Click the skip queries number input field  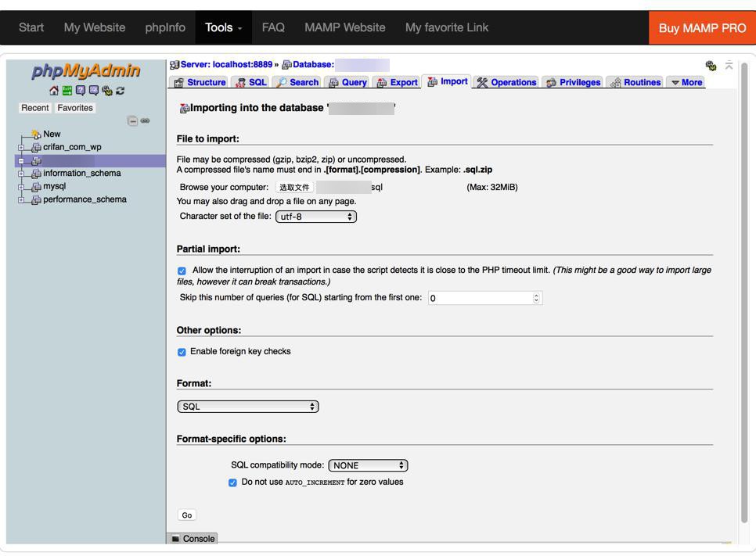coord(485,298)
